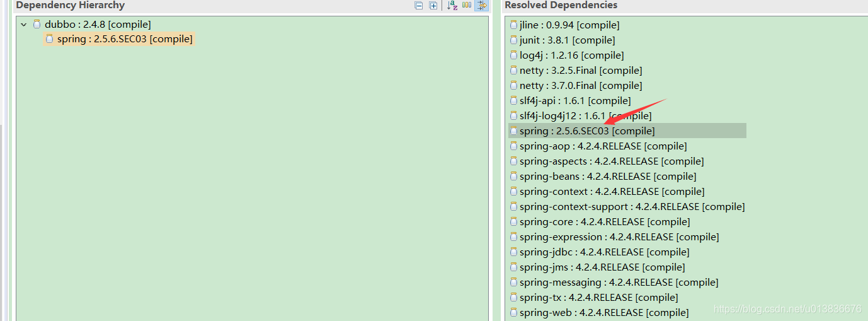This screenshot has width=868, height=321.
Task: Click jar icon next to spring-beans
Action: [513, 177]
